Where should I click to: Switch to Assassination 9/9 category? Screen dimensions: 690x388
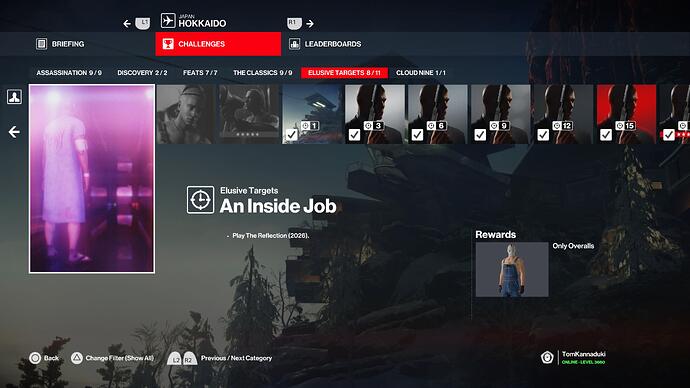(69, 73)
